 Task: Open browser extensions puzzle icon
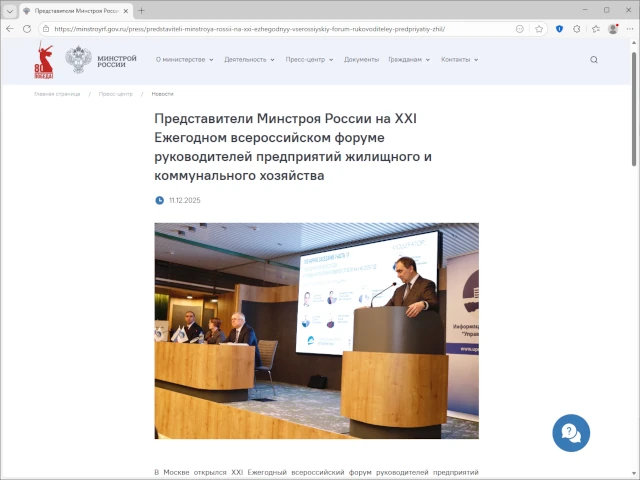tap(577, 29)
